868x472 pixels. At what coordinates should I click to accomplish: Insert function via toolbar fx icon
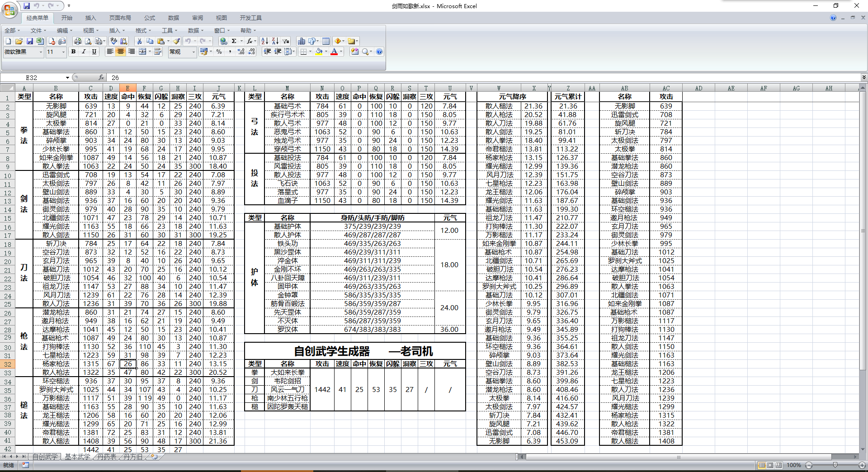[x=249, y=41]
